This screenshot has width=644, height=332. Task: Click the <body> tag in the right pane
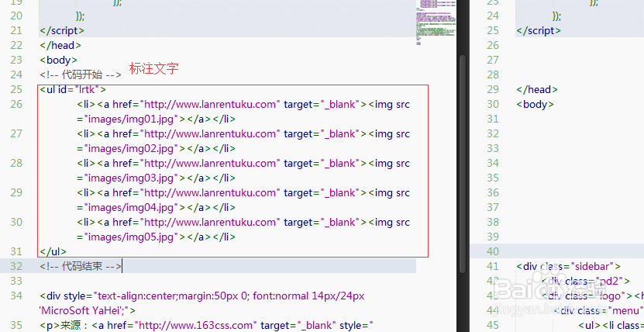(x=535, y=105)
